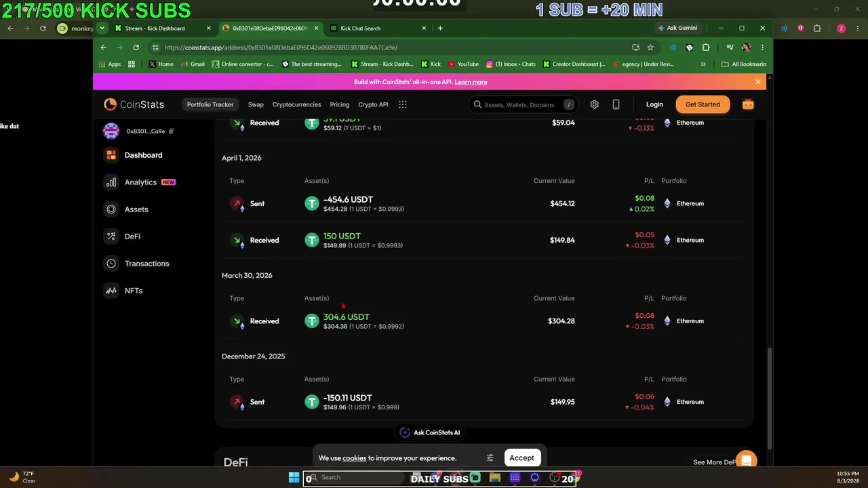The height and width of the screenshot is (488, 868).
Task: Open the All Bookmarks folder
Action: coord(744,64)
